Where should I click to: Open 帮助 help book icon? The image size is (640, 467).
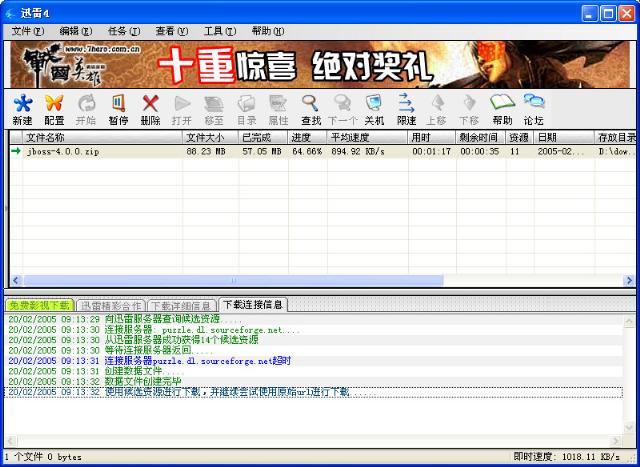(502, 110)
